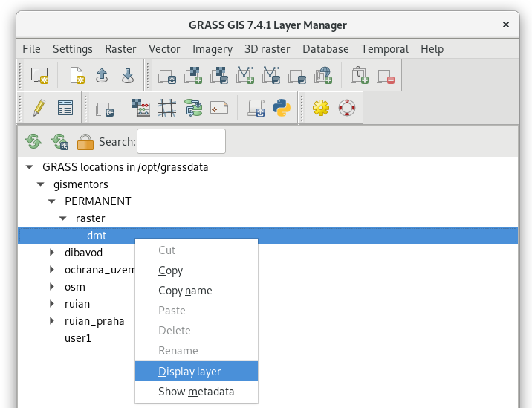Select the osm tree label
This screenshot has height=408, width=532.
[74, 287]
